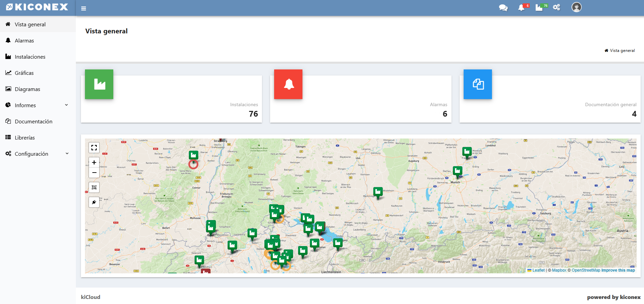The width and height of the screenshot is (644, 304).
Task: Select the installation marker near Munich
Action: click(458, 171)
